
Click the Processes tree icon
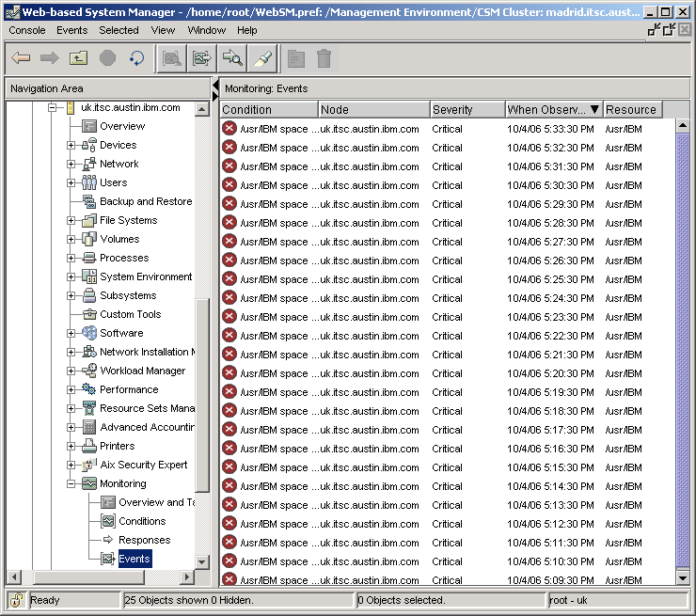click(88, 258)
